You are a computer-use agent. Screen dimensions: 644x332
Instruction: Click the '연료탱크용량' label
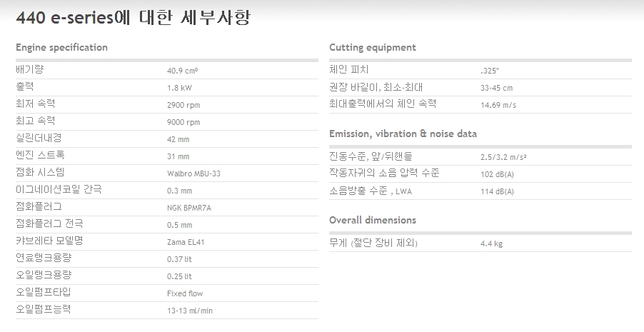[44, 258]
